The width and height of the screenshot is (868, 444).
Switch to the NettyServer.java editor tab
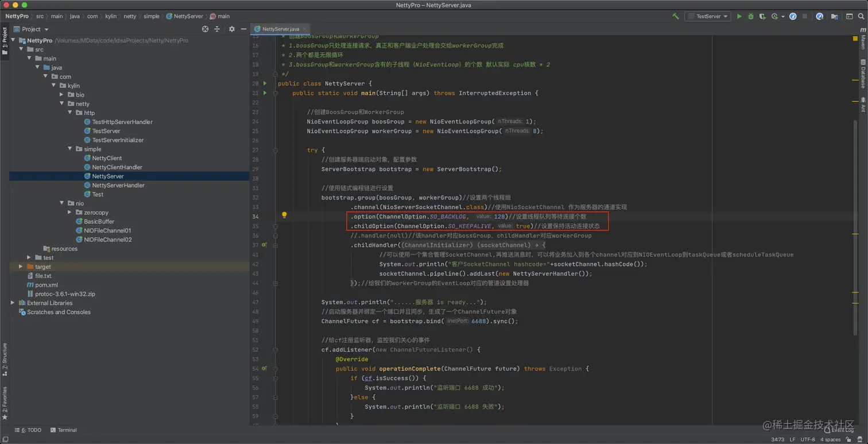280,29
